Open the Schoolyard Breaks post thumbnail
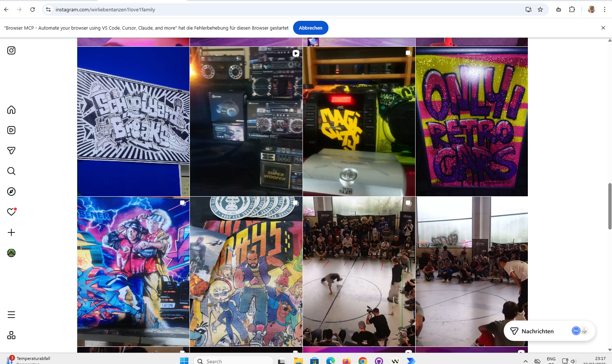Viewport: 612px width, 364px height. (133, 121)
